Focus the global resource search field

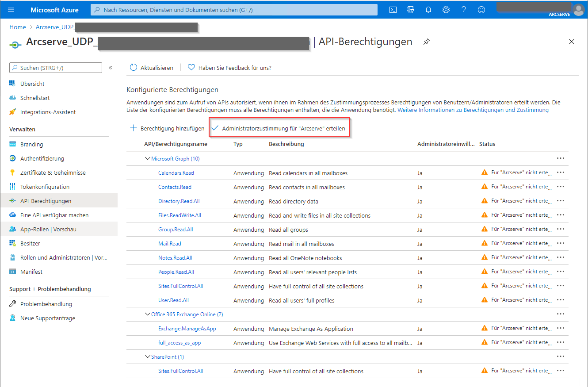pyautogui.click(x=234, y=10)
